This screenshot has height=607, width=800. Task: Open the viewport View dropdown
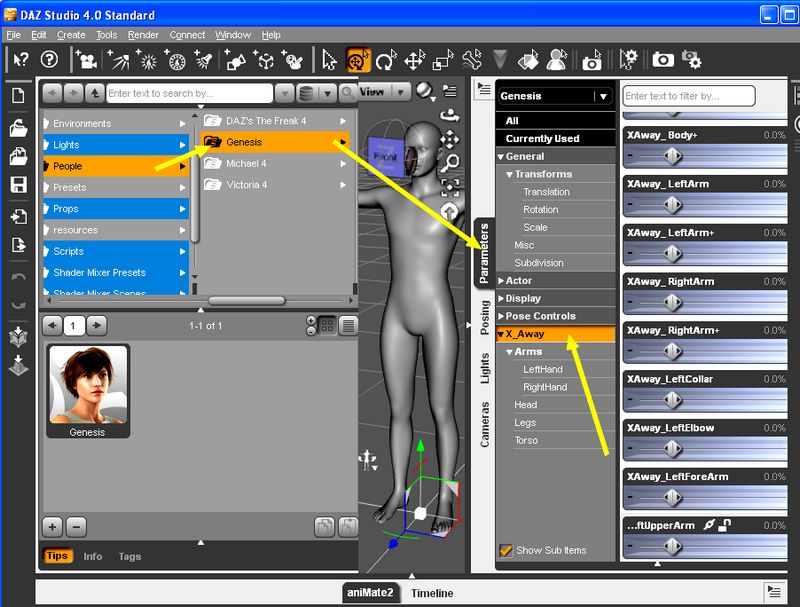coord(384,92)
